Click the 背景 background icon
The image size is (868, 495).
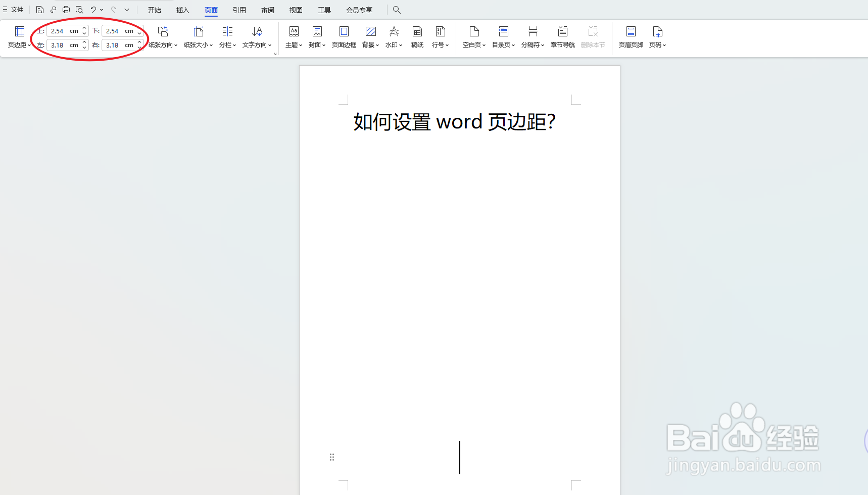tap(370, 32)
